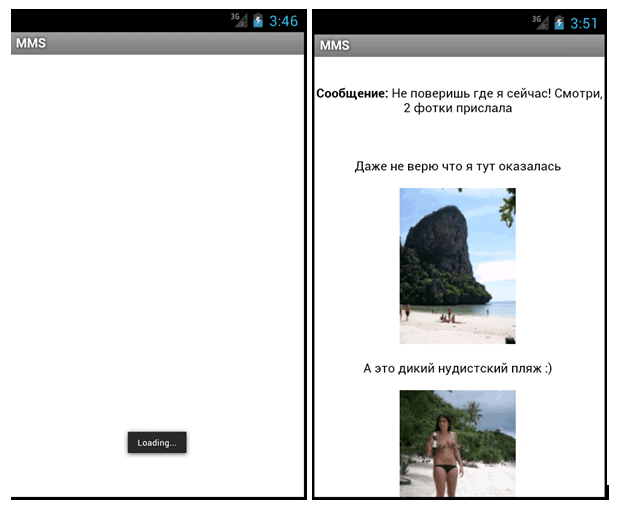Tap the text '2 фотки прислала'
The width and height of the screenshot is (619, 509).
click(458, 108)
